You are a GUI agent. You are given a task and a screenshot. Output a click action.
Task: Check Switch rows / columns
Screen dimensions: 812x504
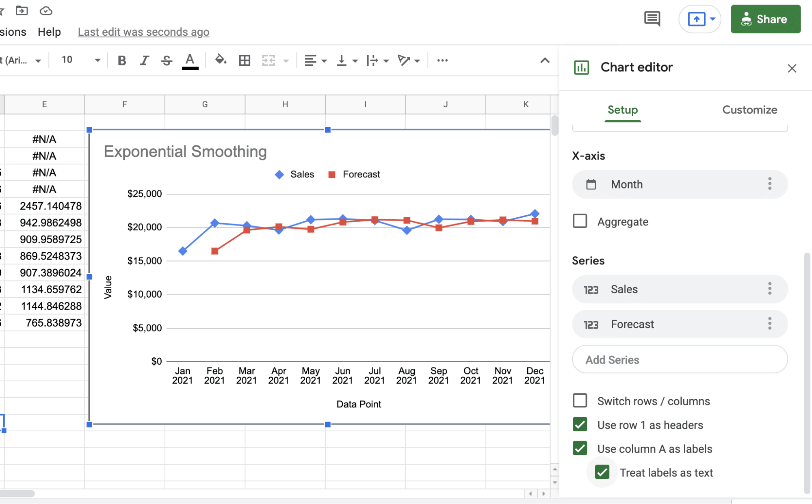click(x=580, y=401)
